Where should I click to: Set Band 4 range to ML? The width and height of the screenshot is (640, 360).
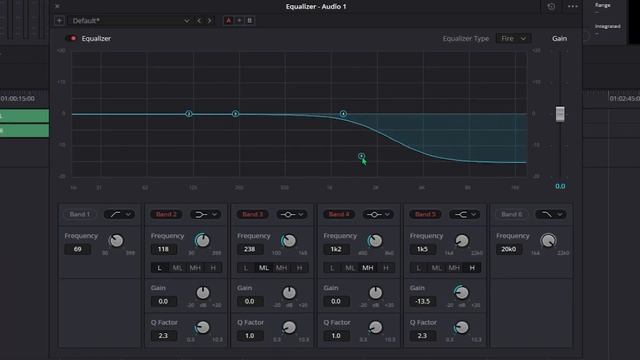point(350,268)
